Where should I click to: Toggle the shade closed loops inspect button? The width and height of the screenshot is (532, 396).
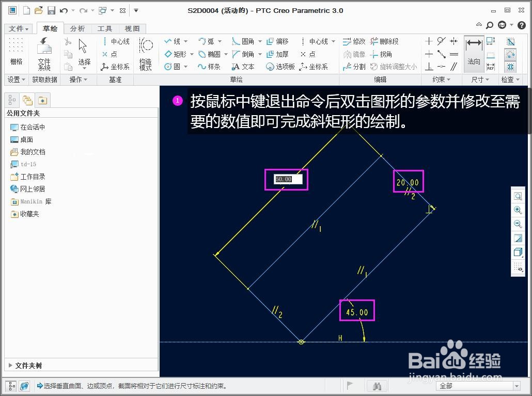click(x=510, y=41)
